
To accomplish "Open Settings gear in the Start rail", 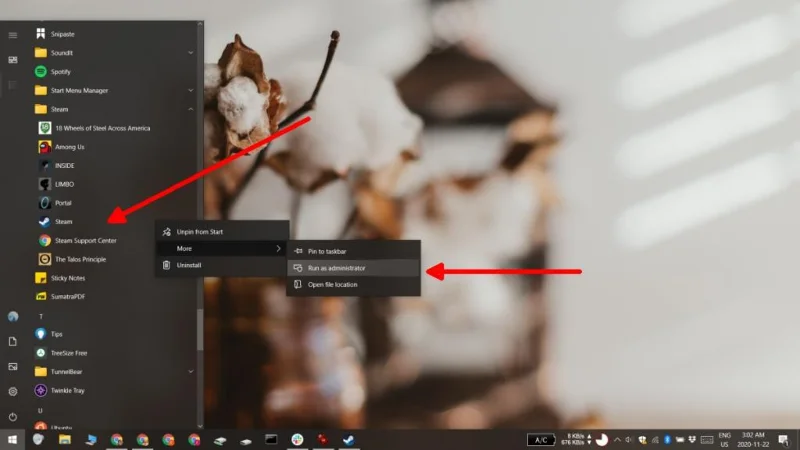I will tap(13, 391).
